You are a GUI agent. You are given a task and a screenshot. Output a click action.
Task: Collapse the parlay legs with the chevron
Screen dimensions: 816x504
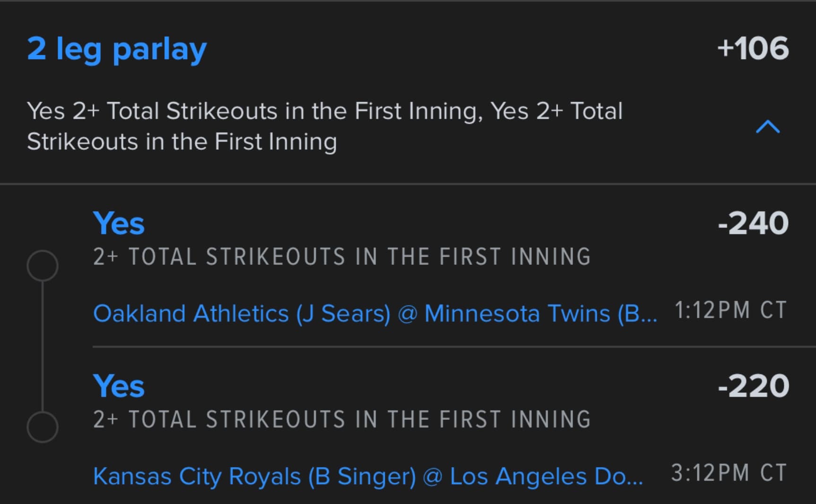pyautogui.click(x=767, y=127)
